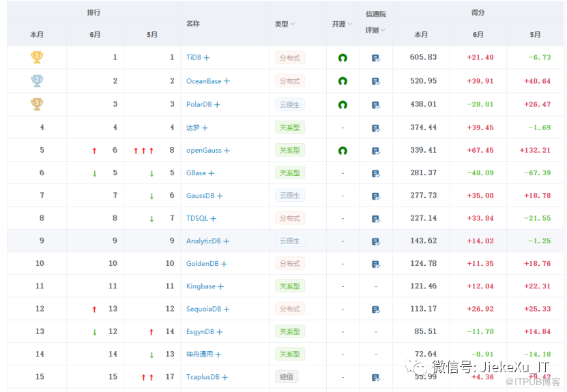This screenshot has width=567, height=392.
Task: Open the GBase database link
Action: pos(196,173)
